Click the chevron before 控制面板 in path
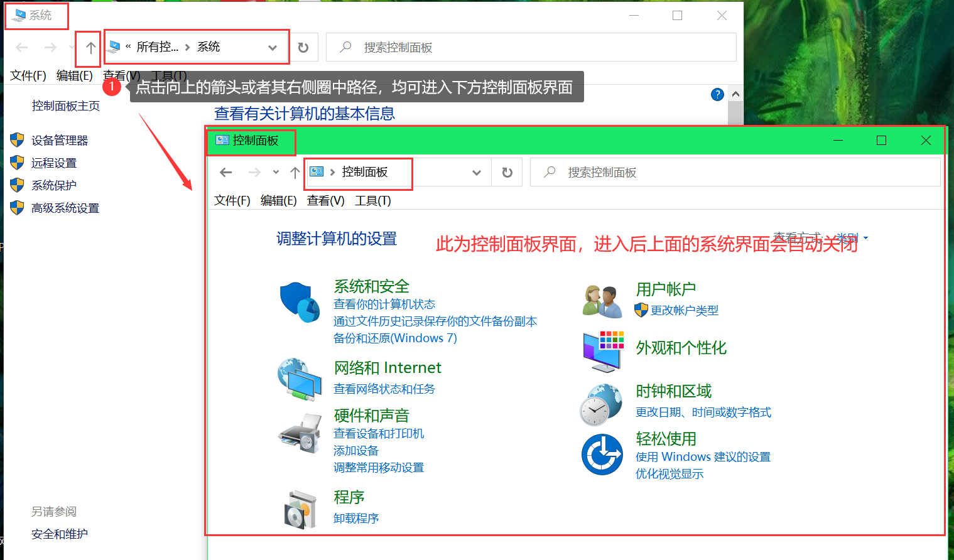 [333, 172]
